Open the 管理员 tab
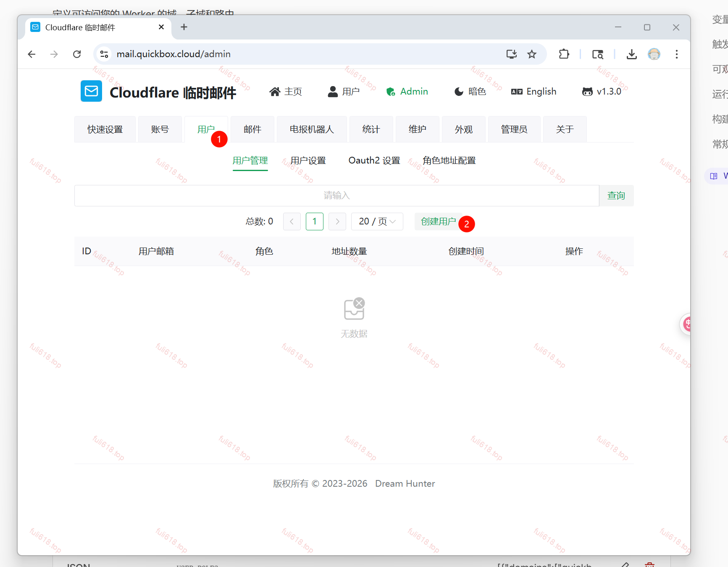The image size is (728, 567). 514,129
